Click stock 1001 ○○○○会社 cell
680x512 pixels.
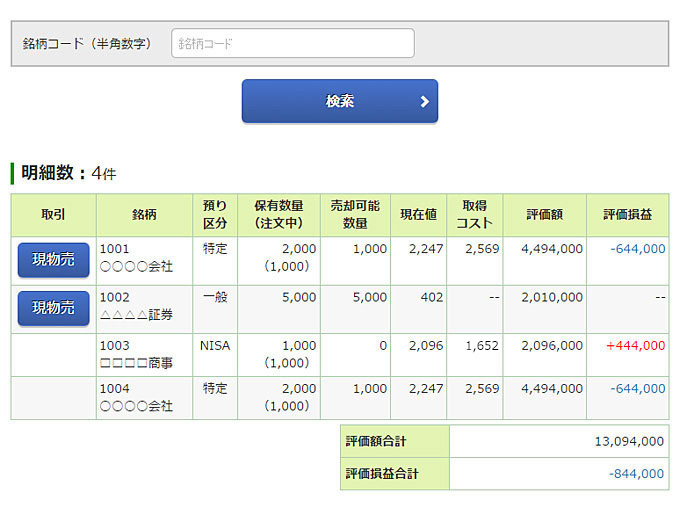[144, 261]
